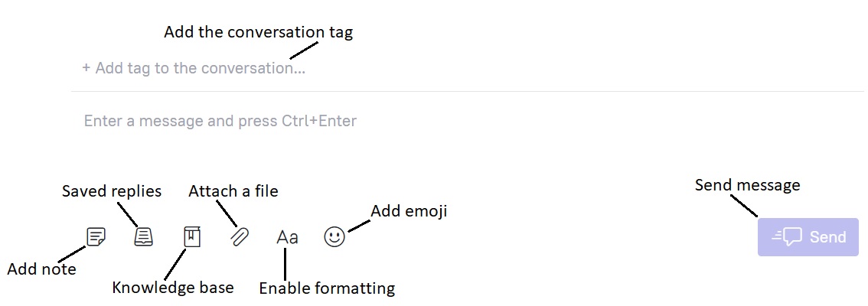
Task: Click the 'Saved replies' annotation text
Action: point(112,191)
